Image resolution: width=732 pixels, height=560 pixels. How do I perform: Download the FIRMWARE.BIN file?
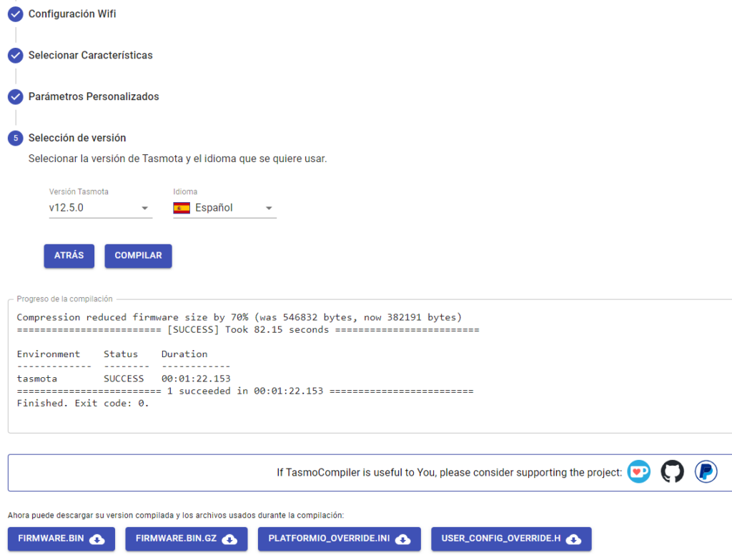click(61, 539)
